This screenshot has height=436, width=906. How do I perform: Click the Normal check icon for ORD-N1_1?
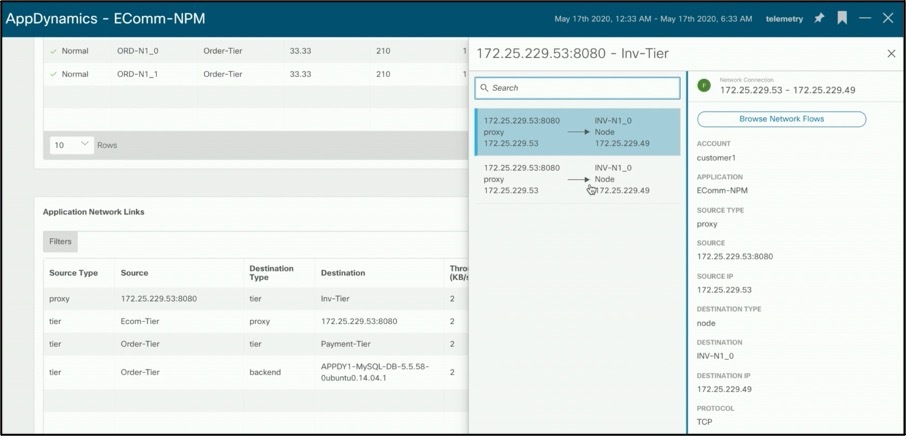[54, 74]
